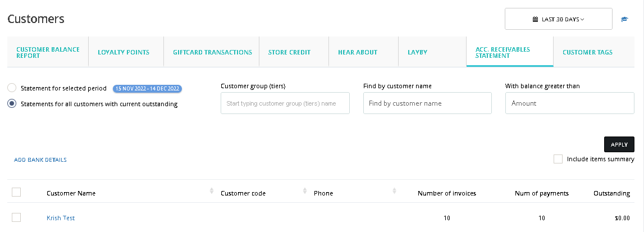Select statements for all customers outstanding radio
Screen dimensions: 644x232
[12, 104]
